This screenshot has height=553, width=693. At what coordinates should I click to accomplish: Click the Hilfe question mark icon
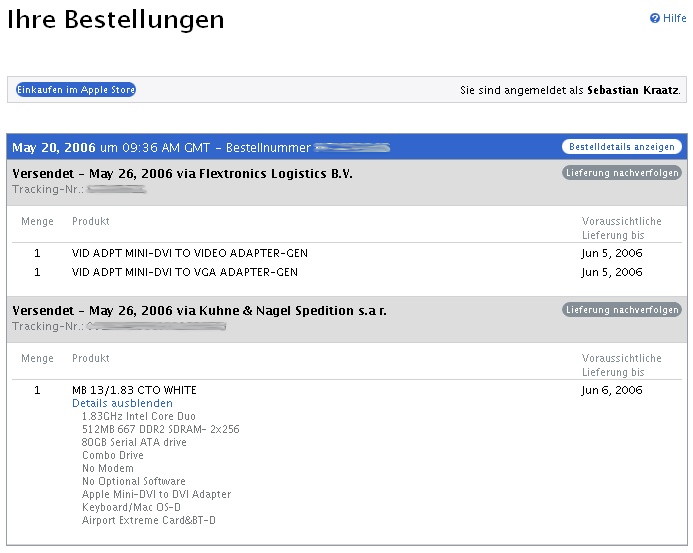click(655, 18)
